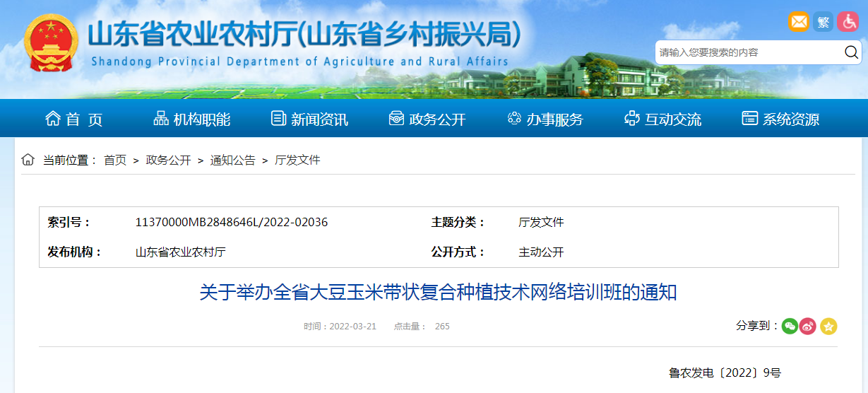
Task: Go to 政务公开 breadcrumb link
Action: point(168,160)
